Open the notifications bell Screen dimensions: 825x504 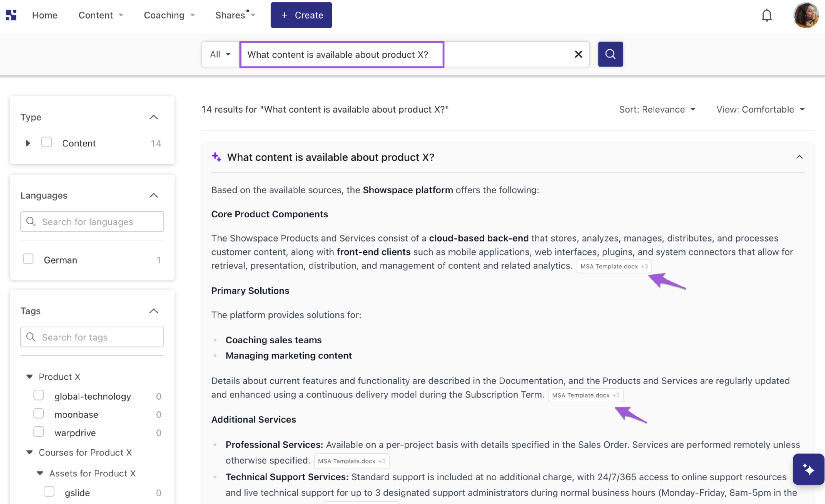click(x=766, y=15)
